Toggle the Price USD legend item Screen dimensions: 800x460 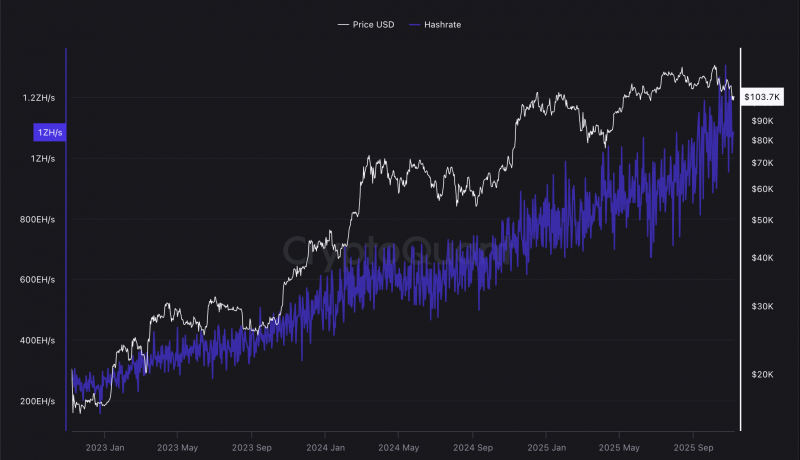click(366, 24)
